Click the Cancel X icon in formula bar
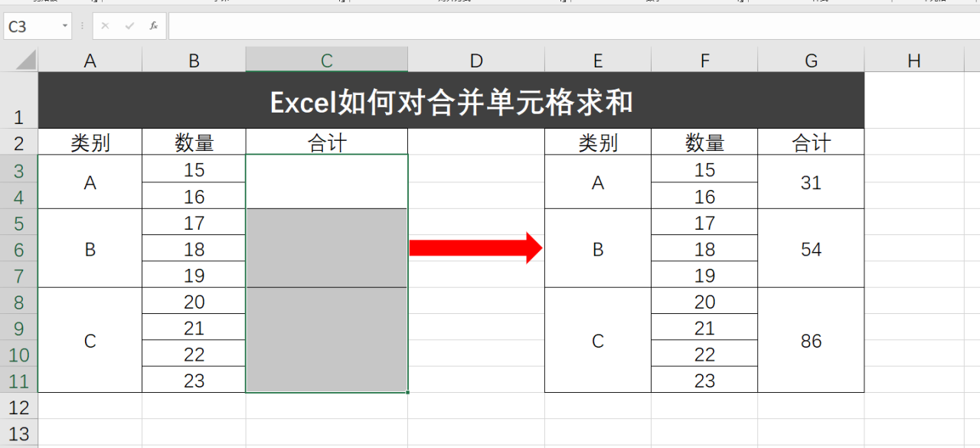980x448 pixels. click(105, 26)
